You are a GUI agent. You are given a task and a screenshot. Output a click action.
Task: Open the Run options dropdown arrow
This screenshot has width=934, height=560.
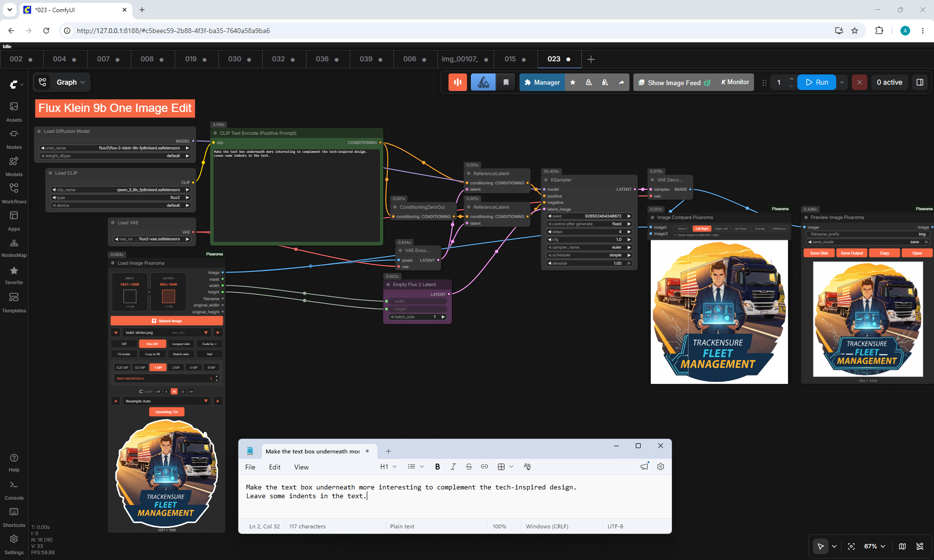click(x=842, y=82)
